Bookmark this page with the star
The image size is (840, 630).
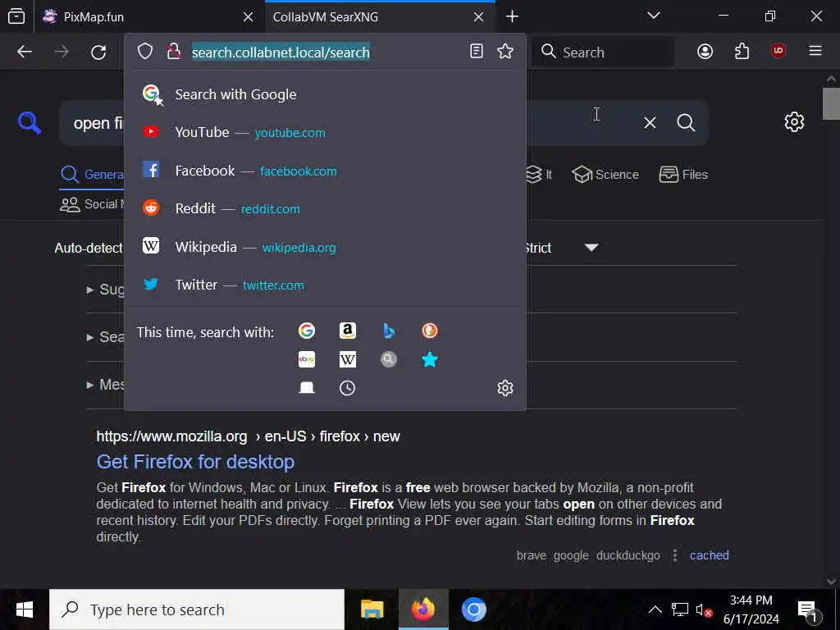tap(505, 52)
